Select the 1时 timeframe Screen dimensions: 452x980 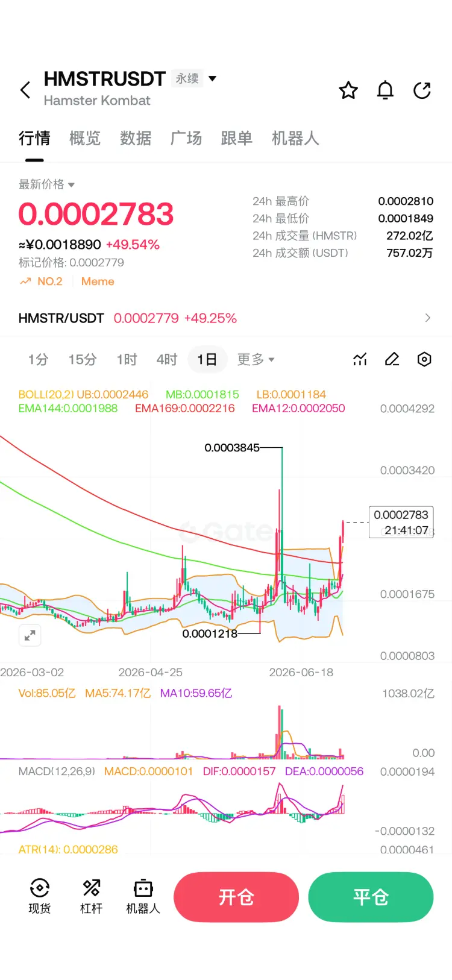coord(127,360)
